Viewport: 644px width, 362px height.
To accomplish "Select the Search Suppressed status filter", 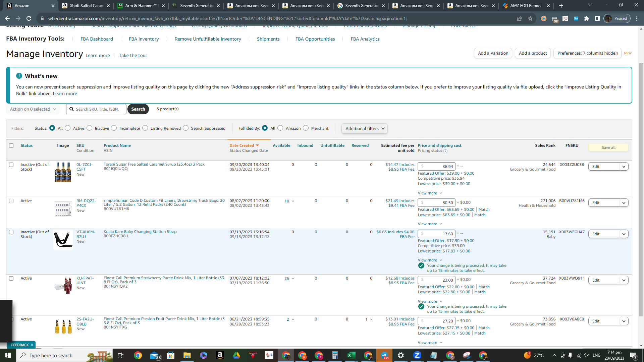I will tap(186, 128).
